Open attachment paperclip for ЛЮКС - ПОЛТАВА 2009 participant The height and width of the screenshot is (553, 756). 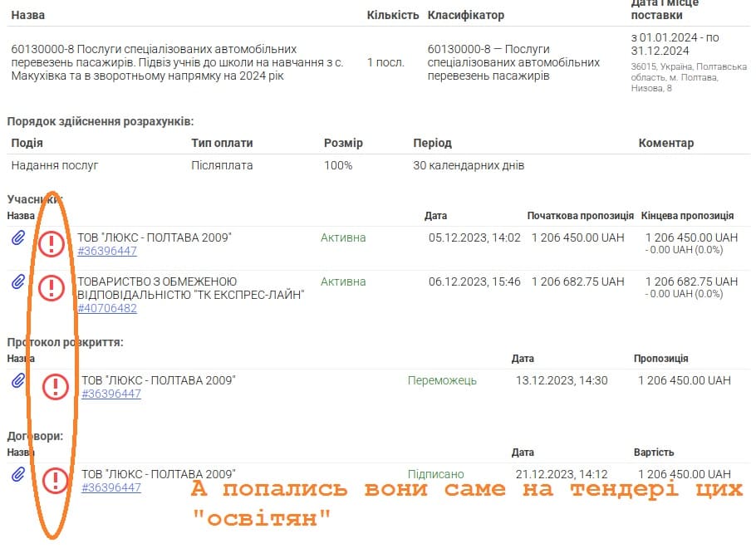(x=17, y=238)
